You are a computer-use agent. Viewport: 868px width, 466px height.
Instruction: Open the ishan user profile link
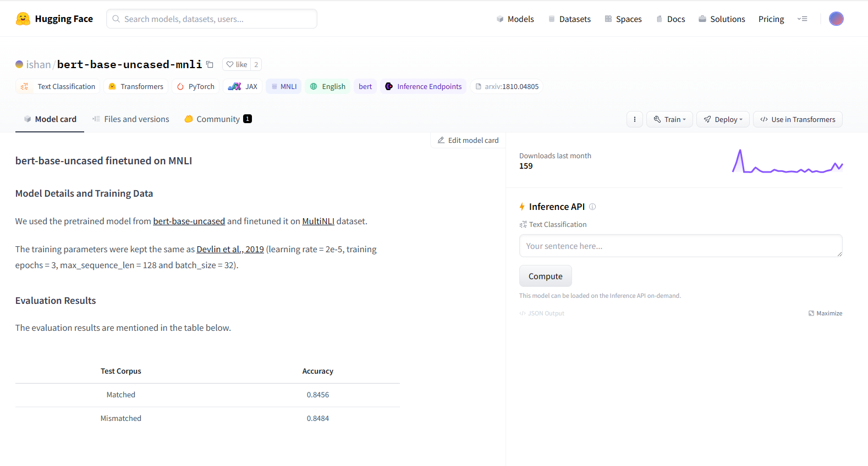click(39, 64)
